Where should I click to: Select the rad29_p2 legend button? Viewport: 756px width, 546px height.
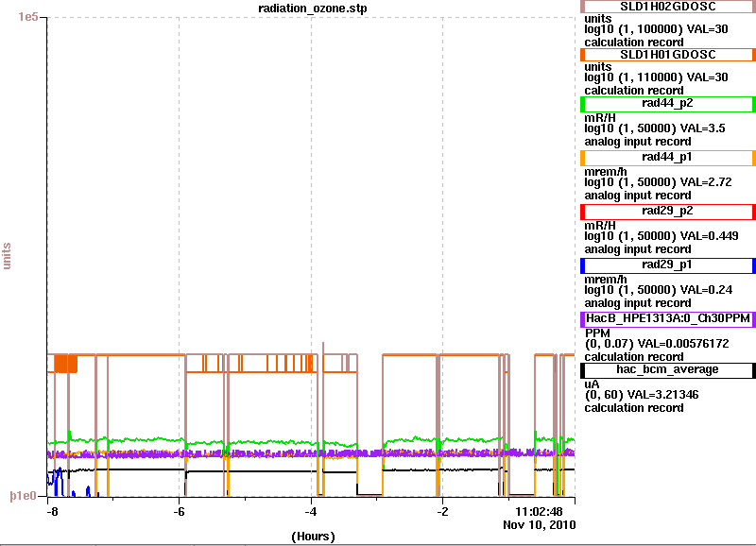click(668, 212)
